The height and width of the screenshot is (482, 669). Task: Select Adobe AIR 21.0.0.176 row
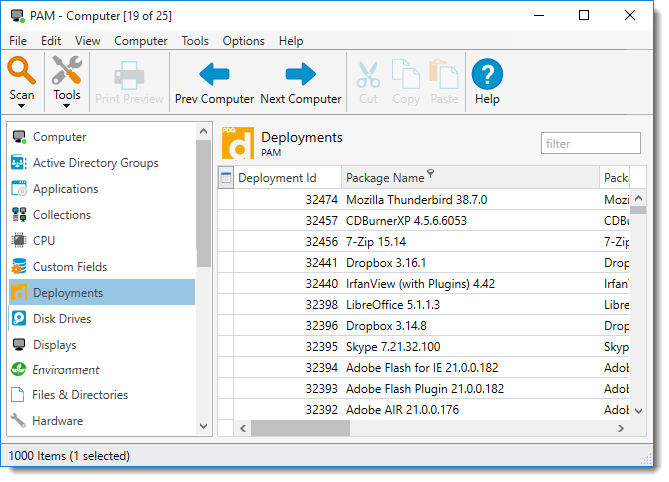click(x=424, y=409)
